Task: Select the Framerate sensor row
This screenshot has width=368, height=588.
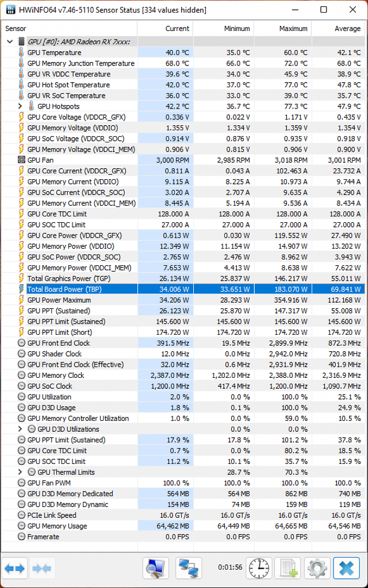Action: click(184, 537)
